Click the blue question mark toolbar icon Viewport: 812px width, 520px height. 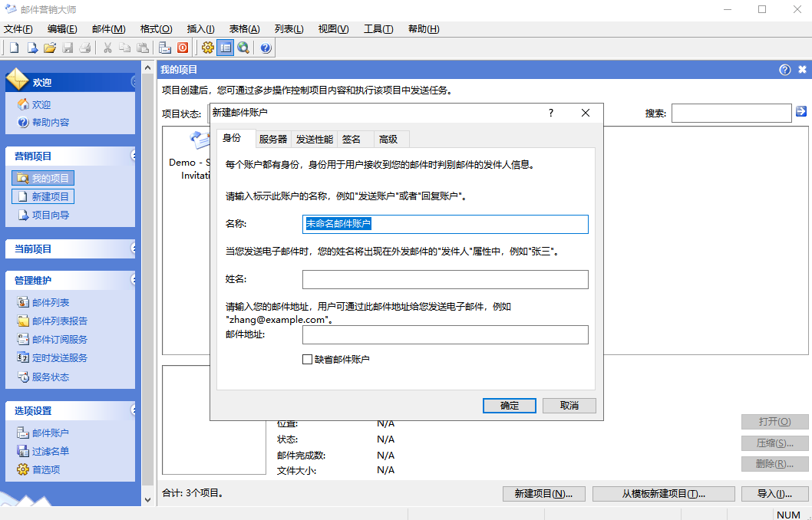pyautogui.click(x=266, y=48)
